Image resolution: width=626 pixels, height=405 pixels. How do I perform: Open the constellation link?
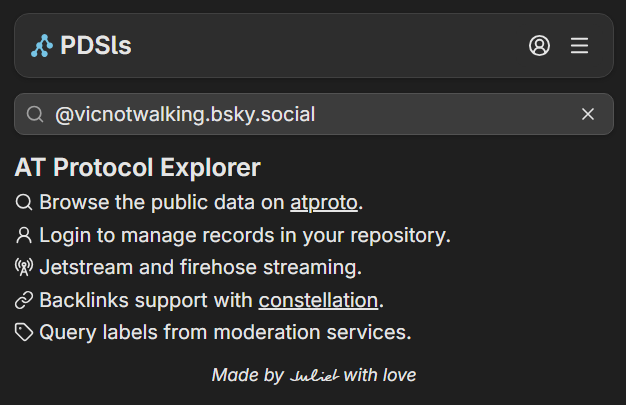click(x=318, y=300)
